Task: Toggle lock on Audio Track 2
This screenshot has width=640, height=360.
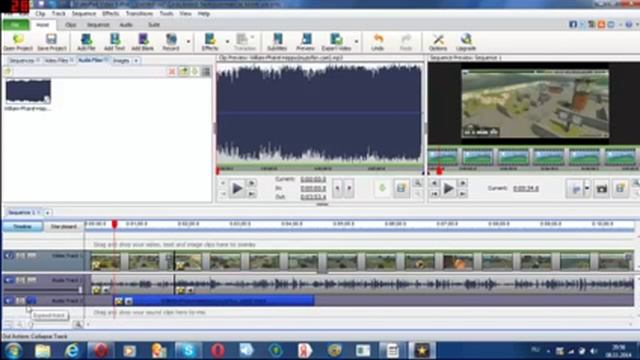Action: point(20,301)
